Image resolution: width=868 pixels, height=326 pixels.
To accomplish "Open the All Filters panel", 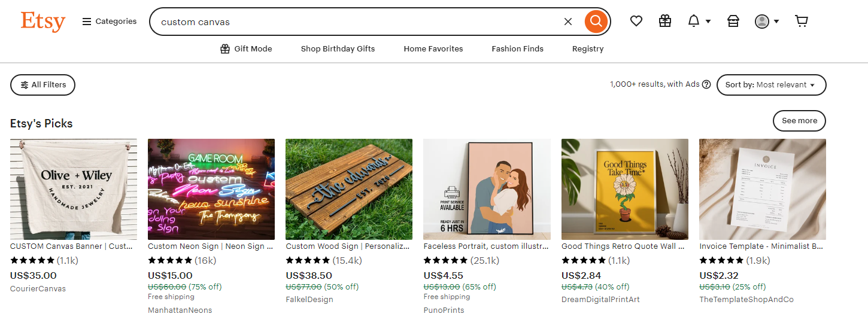I will click(x=43, y=85).
